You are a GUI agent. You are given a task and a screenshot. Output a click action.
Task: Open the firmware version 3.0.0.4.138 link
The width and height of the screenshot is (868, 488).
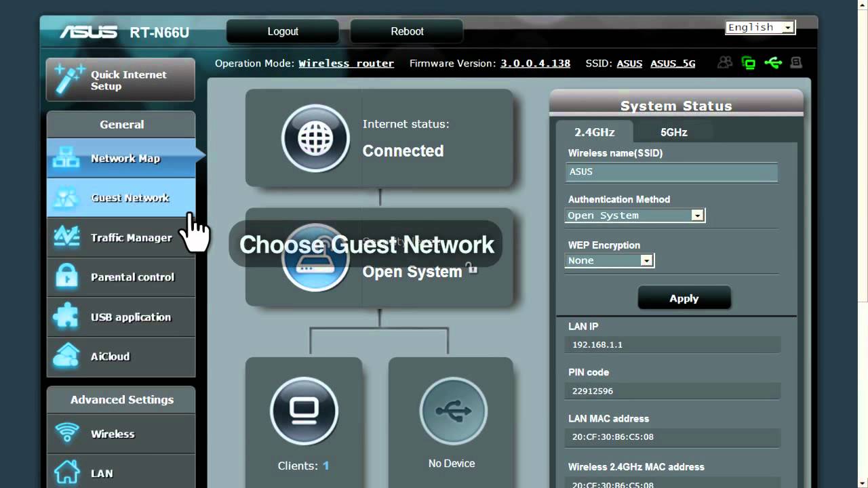point(535,63)
